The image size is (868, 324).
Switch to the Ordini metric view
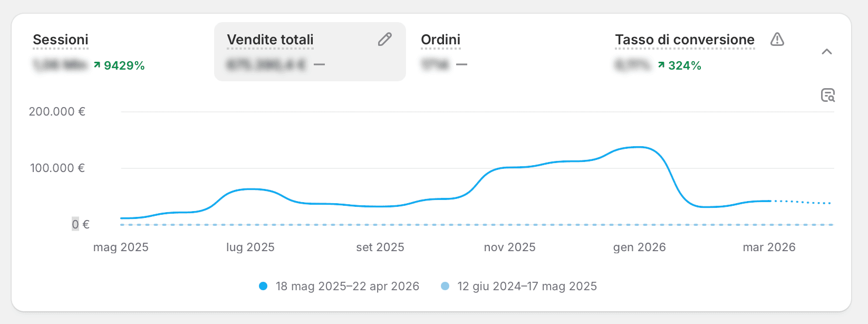441,39
